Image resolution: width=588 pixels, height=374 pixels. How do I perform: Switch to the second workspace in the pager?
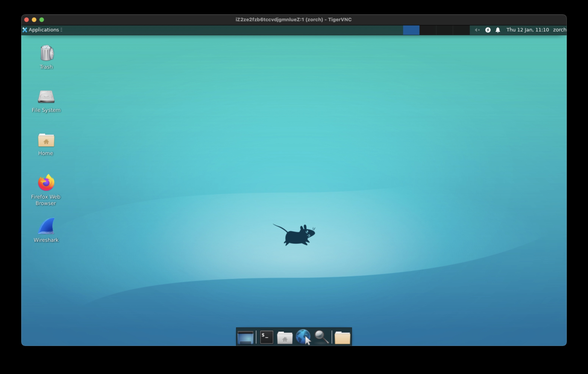(428, 30)
